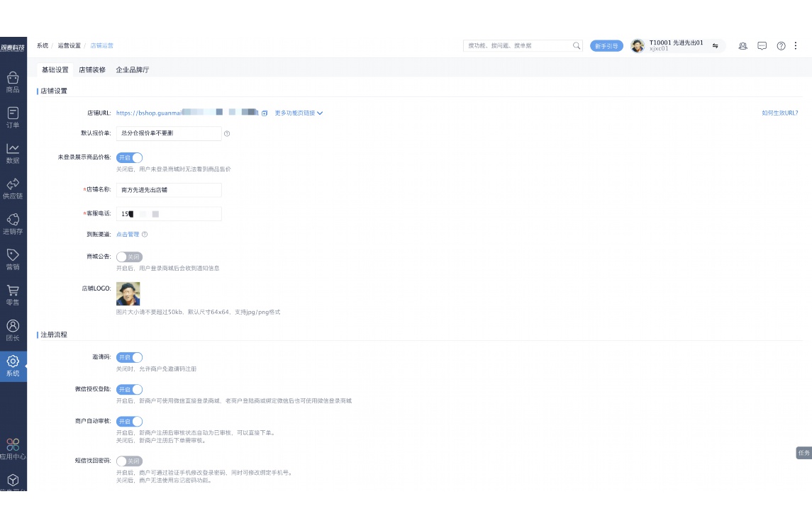Open the account switcher arrows beside T10001

click(x=715, y=45)
